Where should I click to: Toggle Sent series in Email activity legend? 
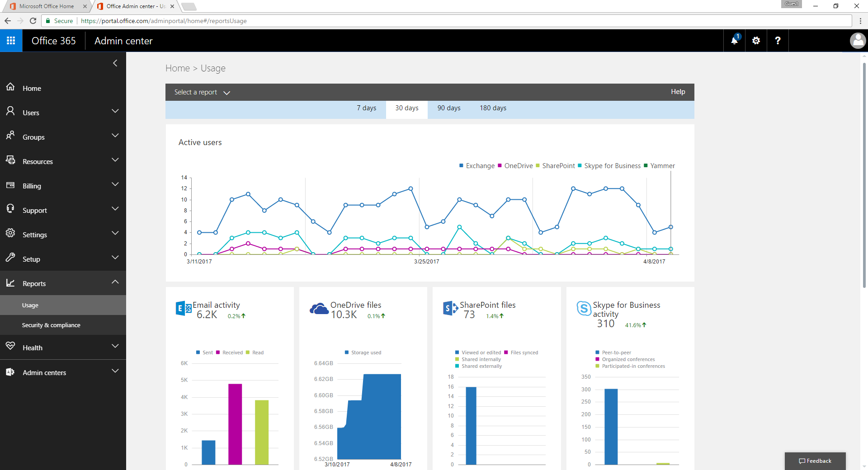[204, 352]
